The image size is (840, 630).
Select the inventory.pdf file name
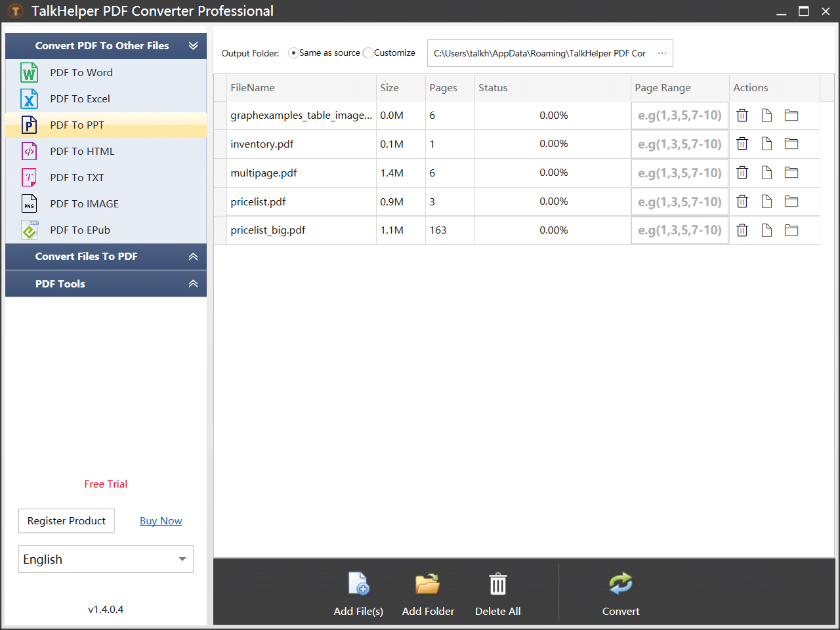262,144
